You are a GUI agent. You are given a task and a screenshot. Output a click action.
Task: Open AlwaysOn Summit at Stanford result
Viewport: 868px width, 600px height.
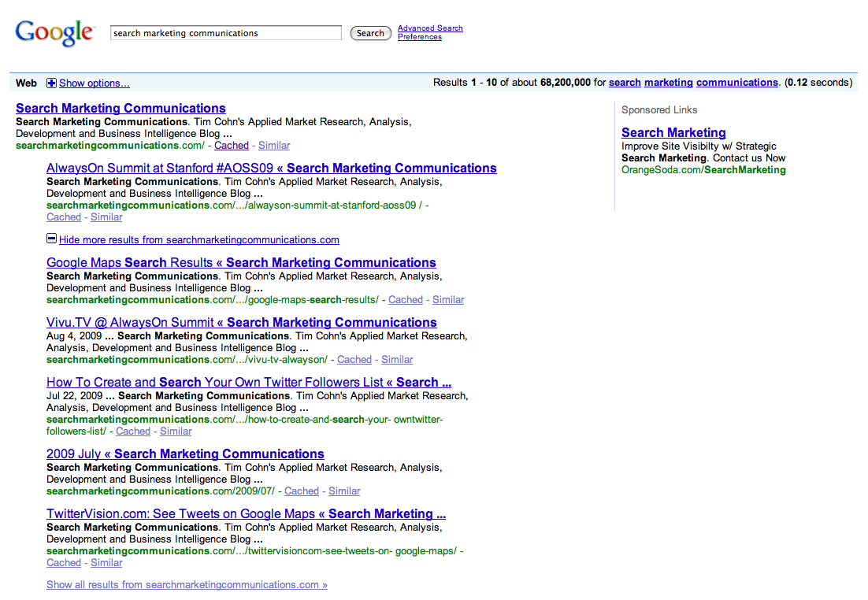coord(271,169)
